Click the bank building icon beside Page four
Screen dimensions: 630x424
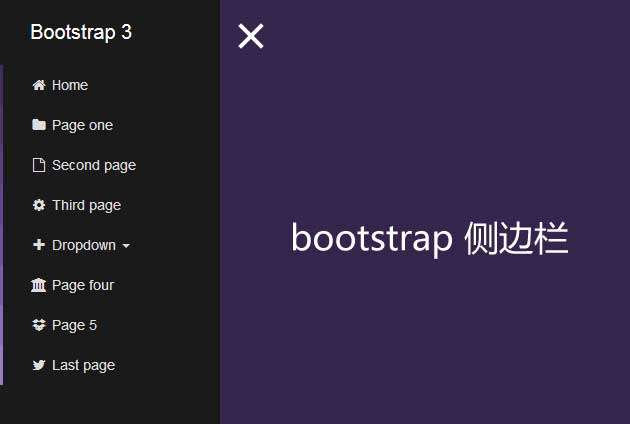pyautogui.click(x=39, y=285)
